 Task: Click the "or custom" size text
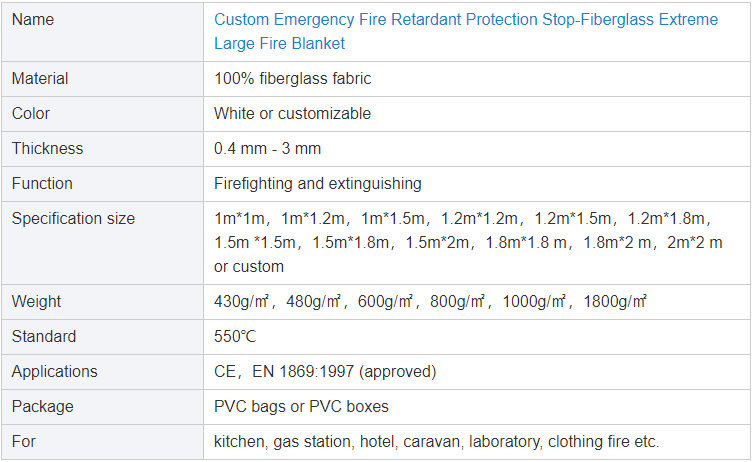coord(249,266)
